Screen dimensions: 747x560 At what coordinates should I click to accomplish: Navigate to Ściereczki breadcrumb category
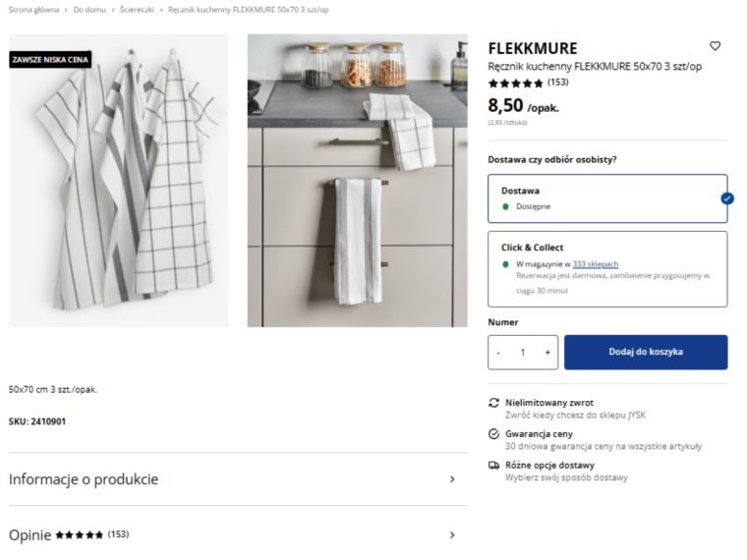coord(138,10)
